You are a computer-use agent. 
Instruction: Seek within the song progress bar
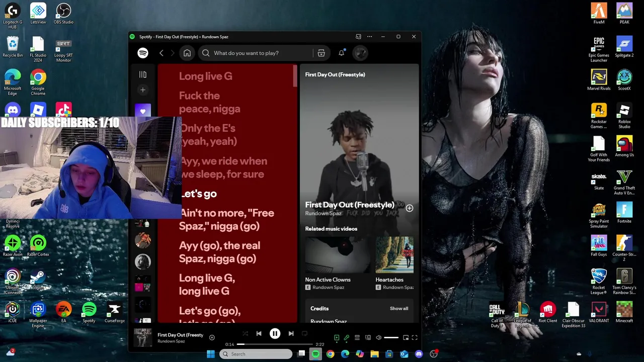(x=275, y=344)
